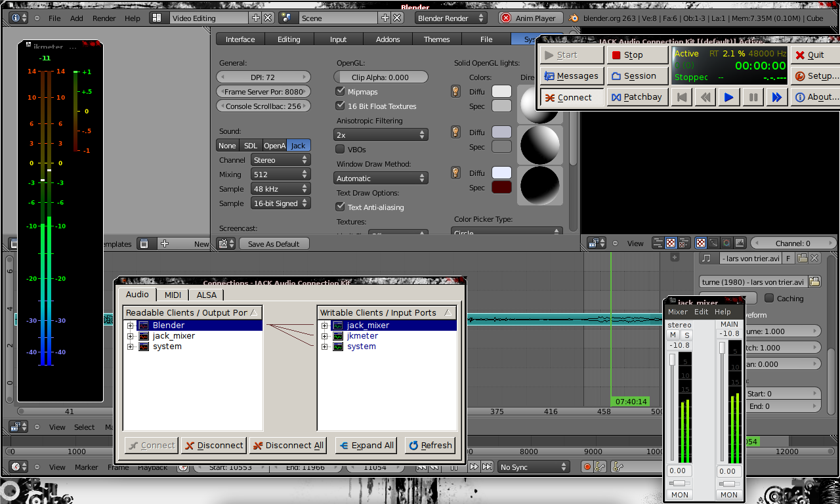840x504 pixels.
Task: Open the JACK Setup dialog
Action: [x=816, y=76]
